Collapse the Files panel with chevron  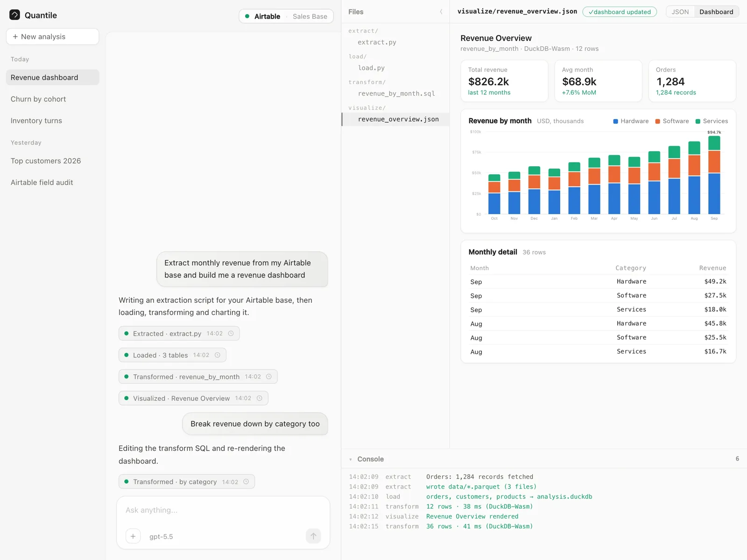pyautogui.click(x=441, y=12)
